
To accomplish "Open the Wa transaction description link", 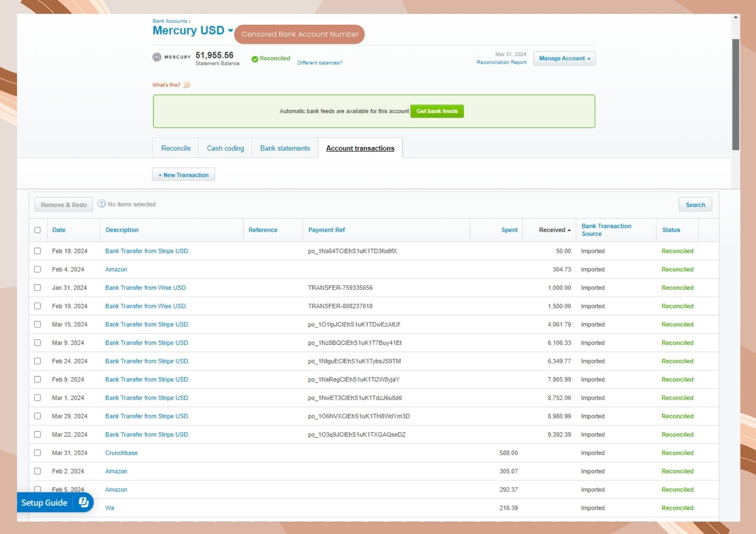I will (x=110, y=508).
